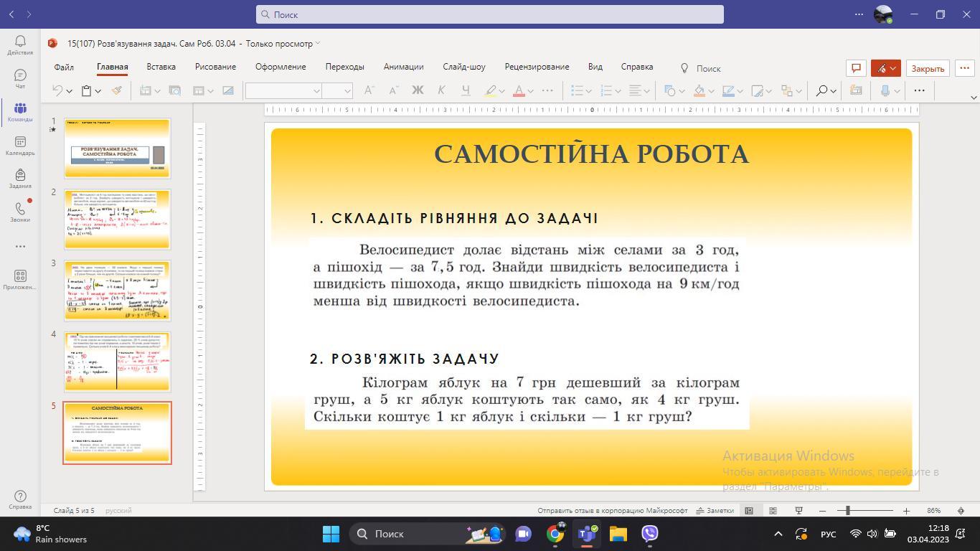Click the Teams top search field
This screenshot has height=551, width=980.
pos(490,14)
